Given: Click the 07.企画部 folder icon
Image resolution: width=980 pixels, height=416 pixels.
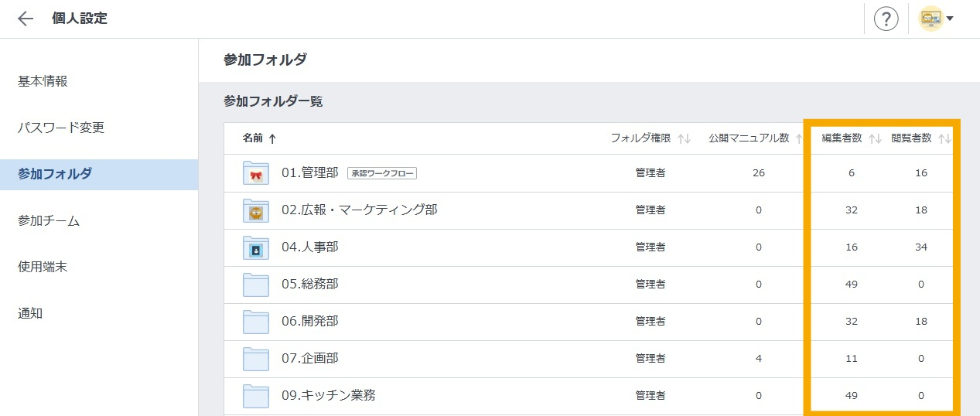Looking at the screenshot, I should (255, 359).
